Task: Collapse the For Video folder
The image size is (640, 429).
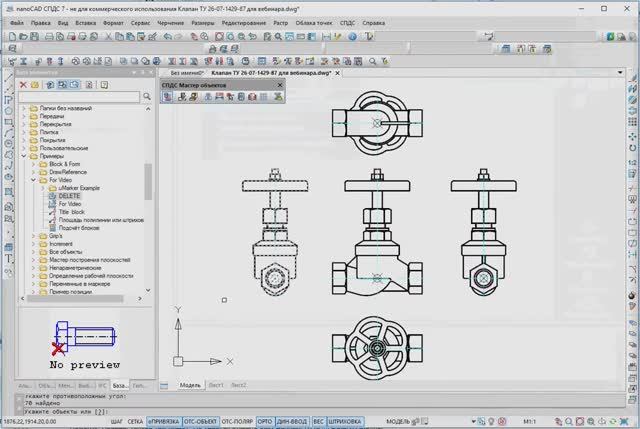Action: tap(33, 180)
